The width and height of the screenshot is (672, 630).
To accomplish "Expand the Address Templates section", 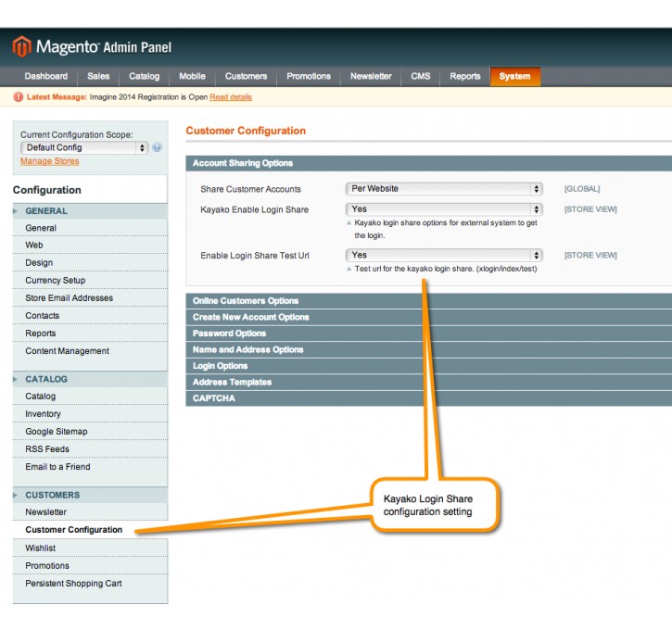I will click(x=428, y=382).
